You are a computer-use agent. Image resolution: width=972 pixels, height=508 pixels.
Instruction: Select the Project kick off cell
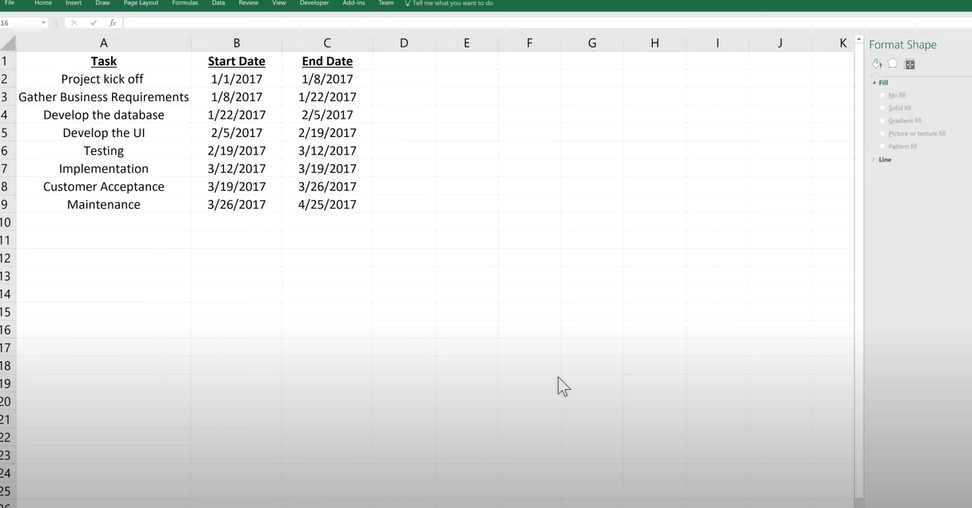click(x=104, y=79)
